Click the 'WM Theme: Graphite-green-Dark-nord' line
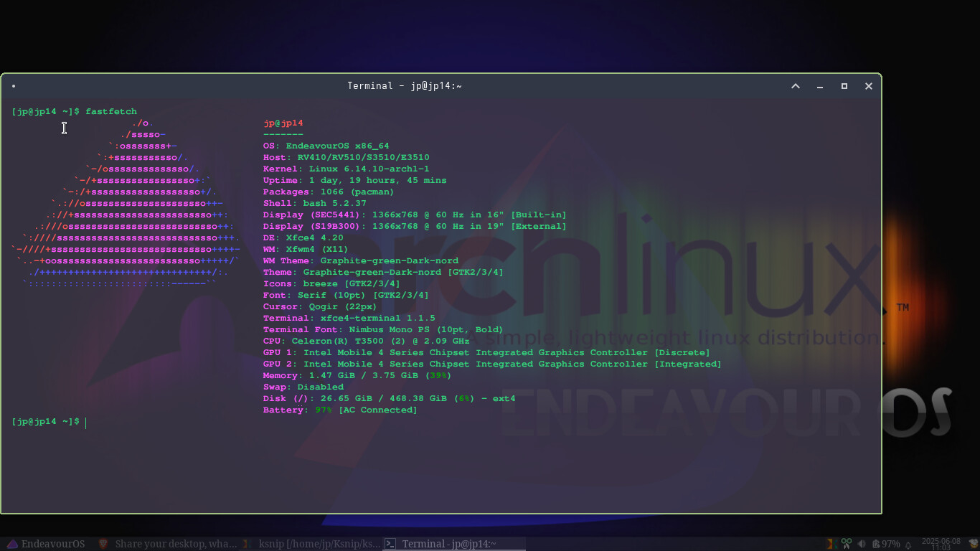Viewport: 980px width, 551px height. pos(361,260)
